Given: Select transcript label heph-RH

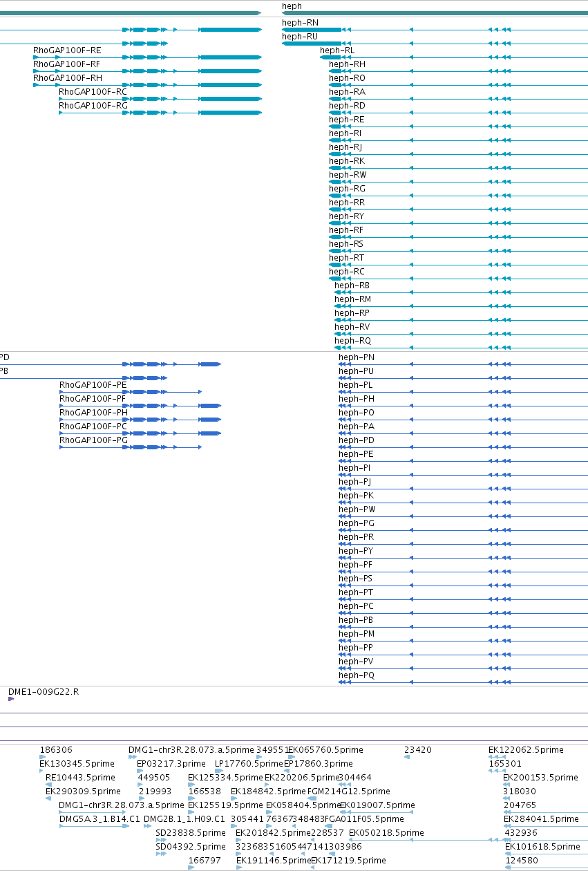Looking at the screenshot, I should click(347, 64).
